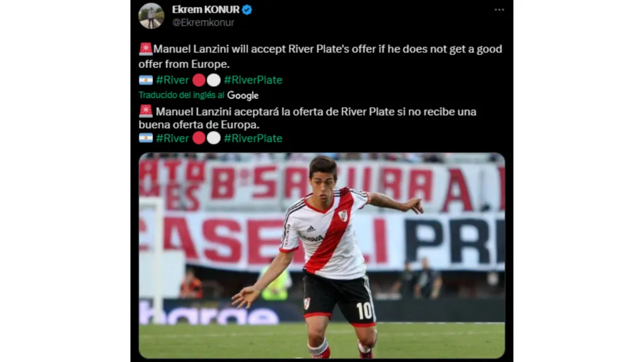Open #River hashtag in original tweet
644x362 pixels.
pos(172,80)
